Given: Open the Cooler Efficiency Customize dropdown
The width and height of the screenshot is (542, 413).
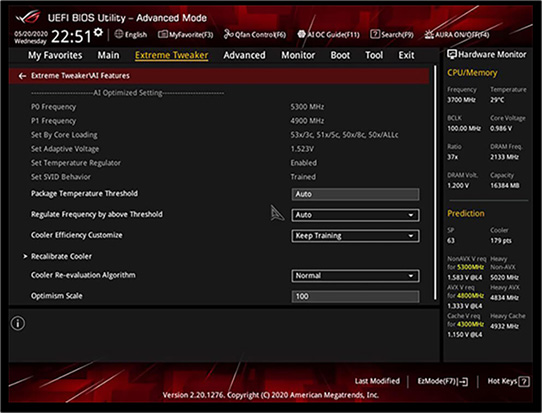Looking at the screenshot, I should pos(355,236).
